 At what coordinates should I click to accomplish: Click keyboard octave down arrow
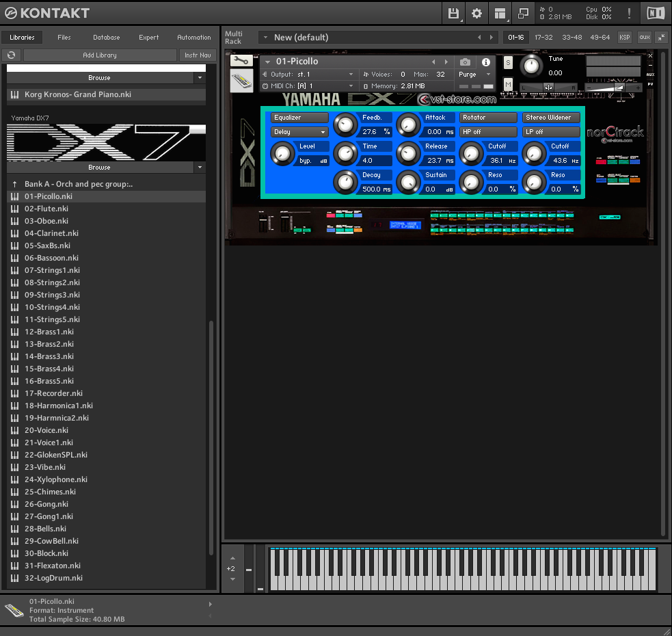point(232,579)
